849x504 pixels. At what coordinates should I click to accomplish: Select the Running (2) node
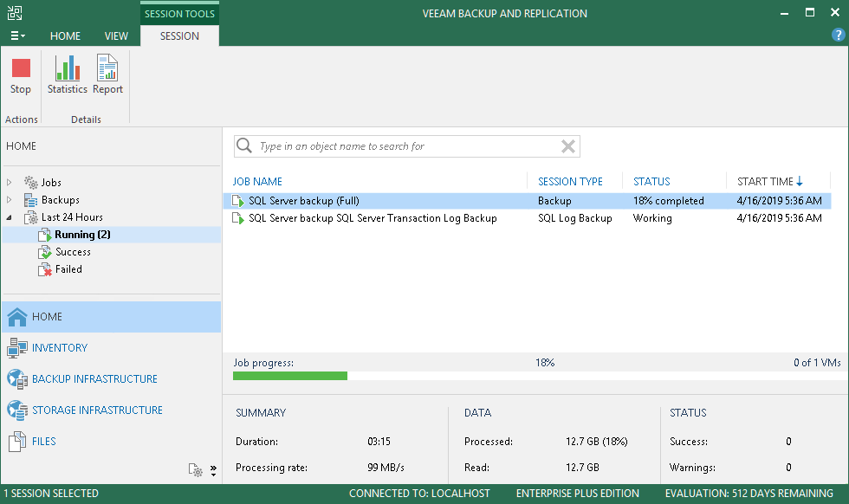pyautogui.click(x=82, y=235)
